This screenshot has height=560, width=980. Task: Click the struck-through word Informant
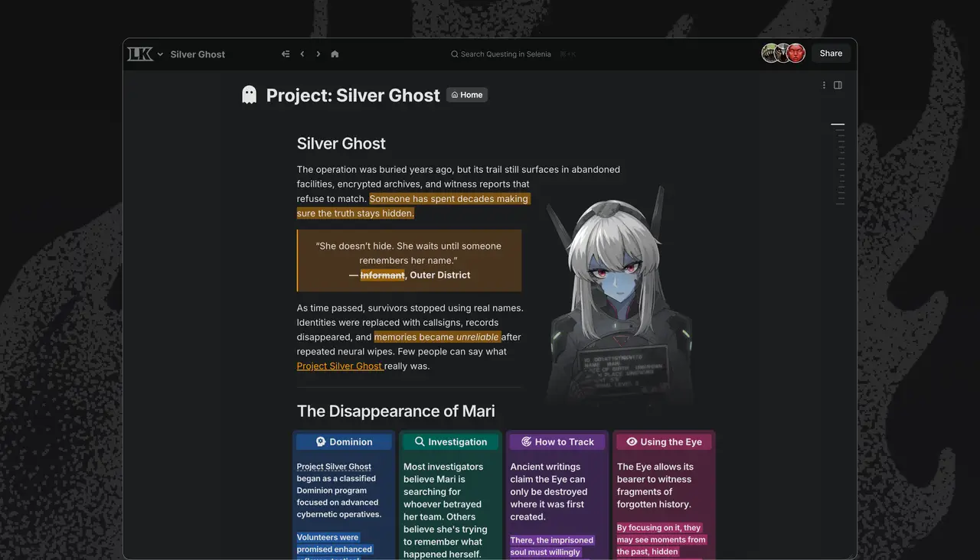pos(382,275)
